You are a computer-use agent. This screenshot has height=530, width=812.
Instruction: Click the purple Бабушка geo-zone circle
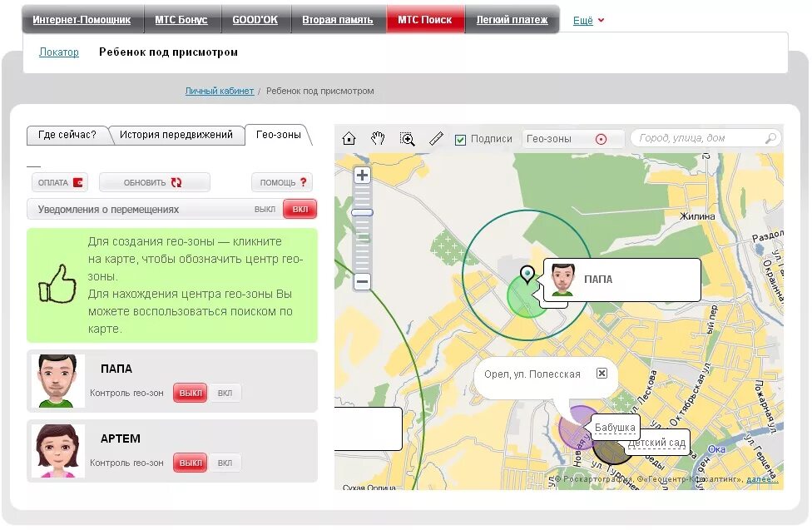tap(574, 428)
